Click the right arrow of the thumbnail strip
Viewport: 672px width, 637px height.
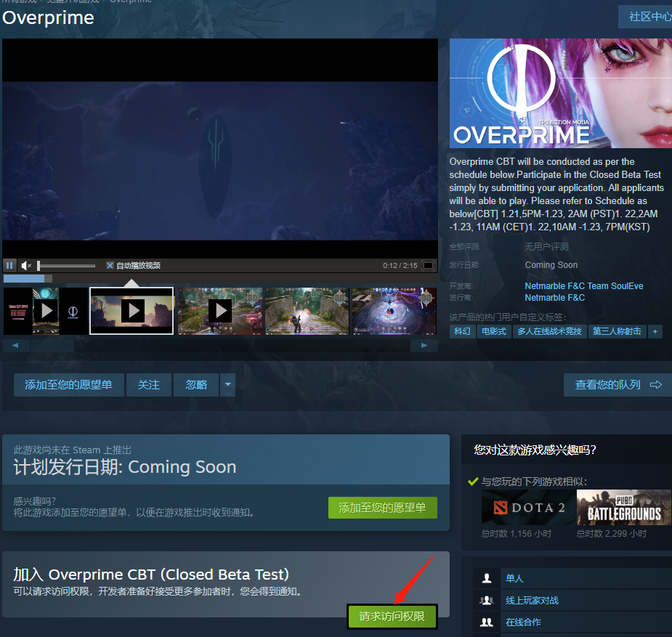pos(424,345)
